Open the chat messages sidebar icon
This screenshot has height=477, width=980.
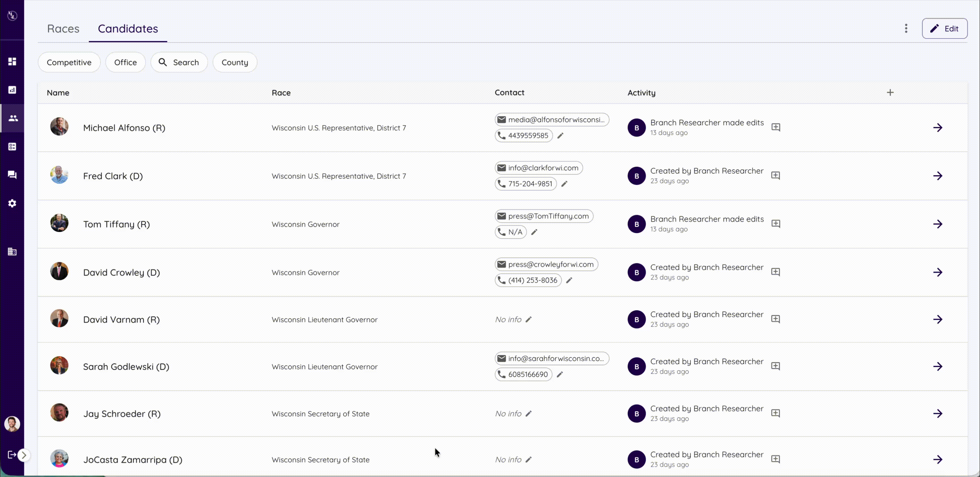[12, 175]
